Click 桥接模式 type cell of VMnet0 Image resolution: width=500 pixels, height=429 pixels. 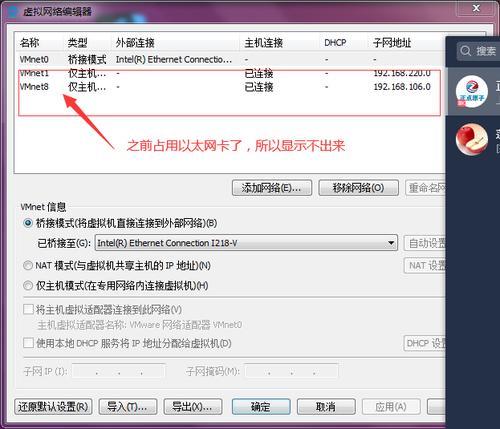(87, 60)
